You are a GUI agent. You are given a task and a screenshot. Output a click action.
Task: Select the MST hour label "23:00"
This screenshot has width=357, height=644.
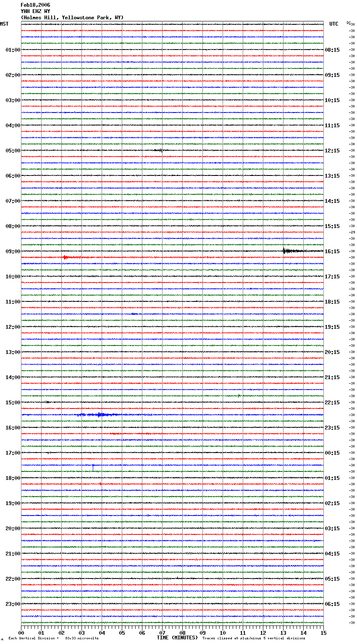point(13,604)
